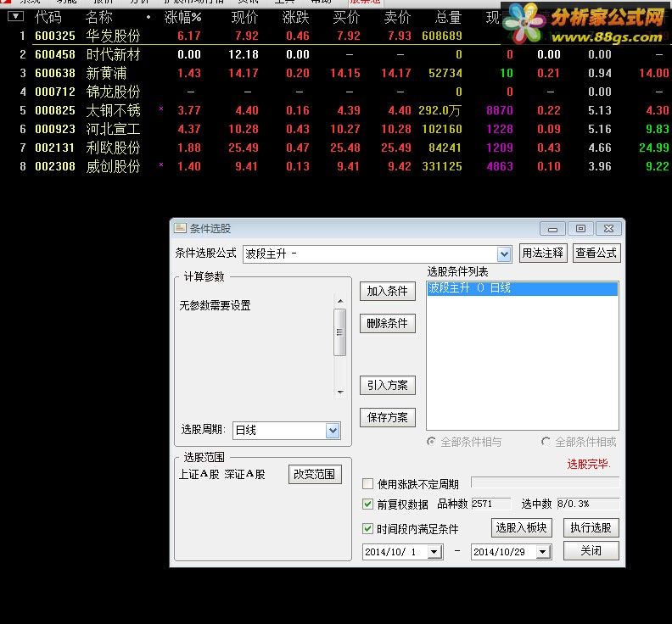Image resolution: width=672 pixels, height=624 pixels.
Task: Click 选股完毕 status text
Action: point(589,464)
